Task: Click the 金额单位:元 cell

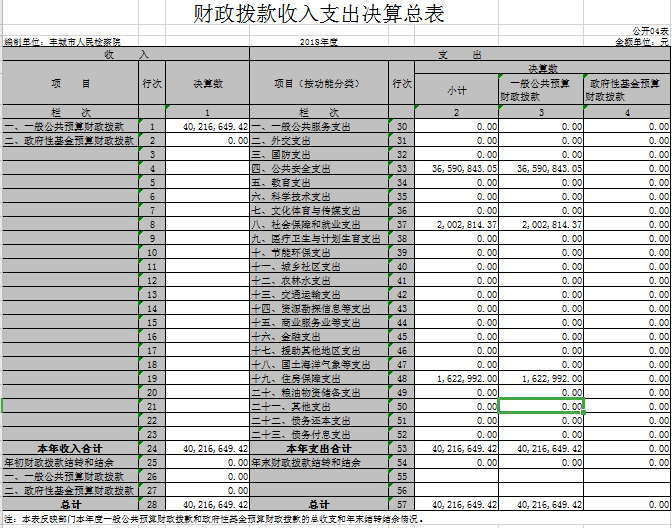Action: [642, 42]
